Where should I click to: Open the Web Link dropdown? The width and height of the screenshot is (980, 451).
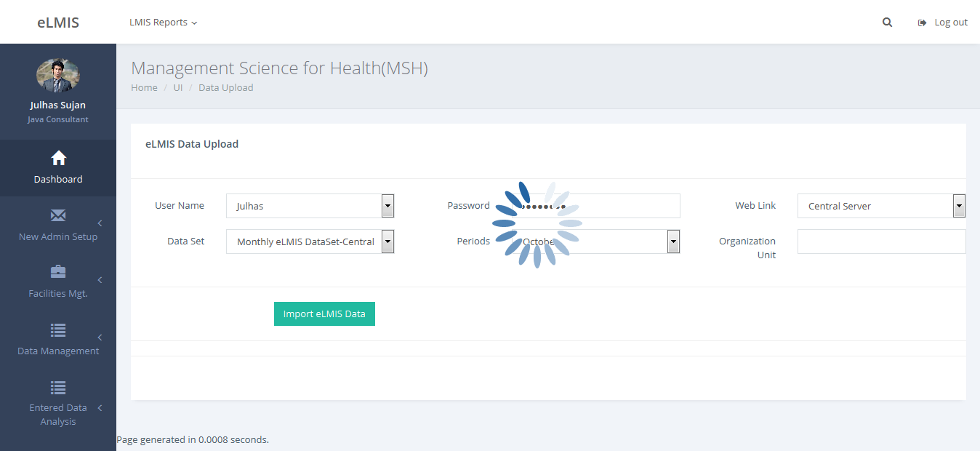tap(959, 206)
